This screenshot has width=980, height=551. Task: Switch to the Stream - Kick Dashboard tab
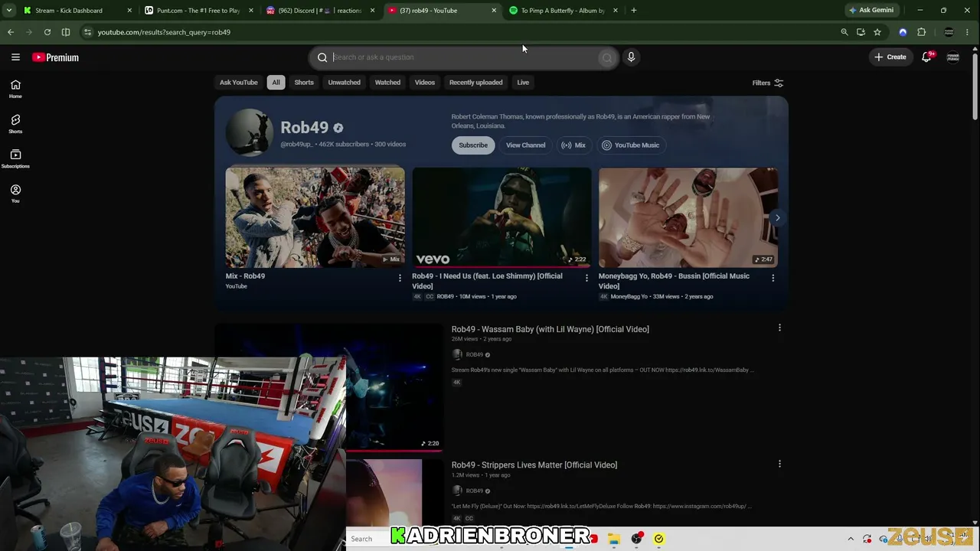coord(77,11)
